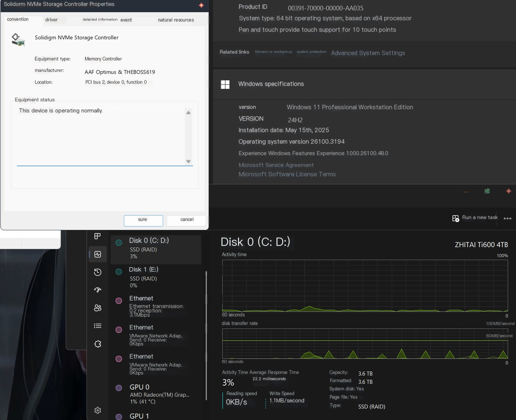Image resolution: width=516 pixels, height=420 pixels.
Task: Close the storage controller properties dialog
Action: pyautogui.click(x=201, y=5)
